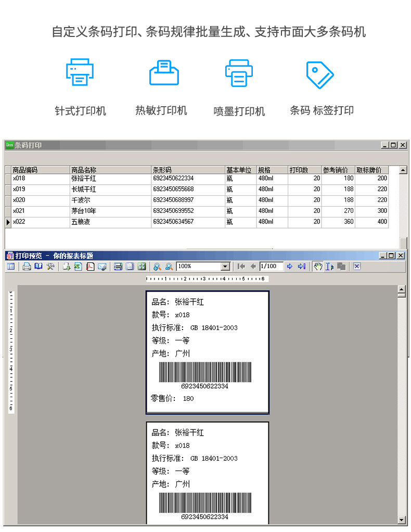This screenshot has width=411, height=532.
Task: Show multiple pages grid icon
Action: point(142,267)
